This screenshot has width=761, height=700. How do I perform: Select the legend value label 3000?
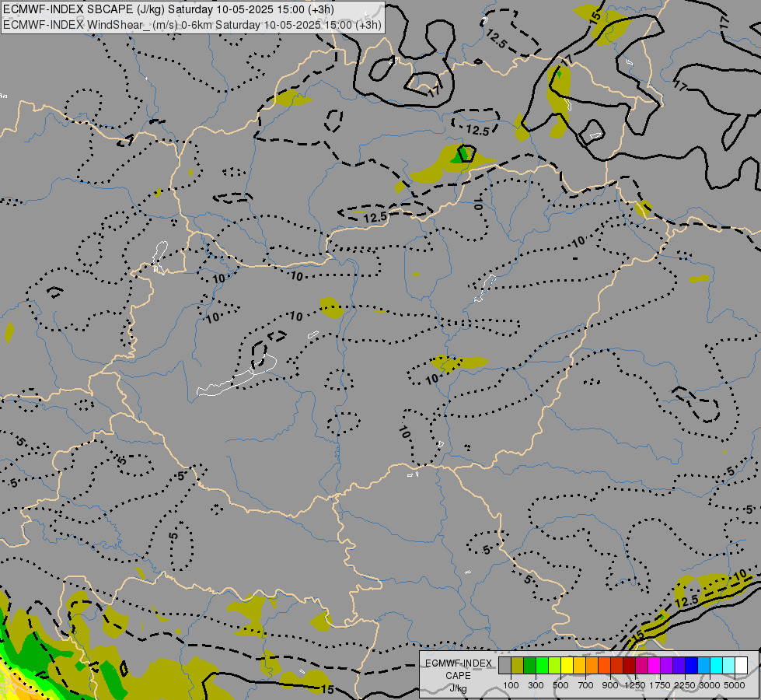pyautogui.click(x=710, y=685)
